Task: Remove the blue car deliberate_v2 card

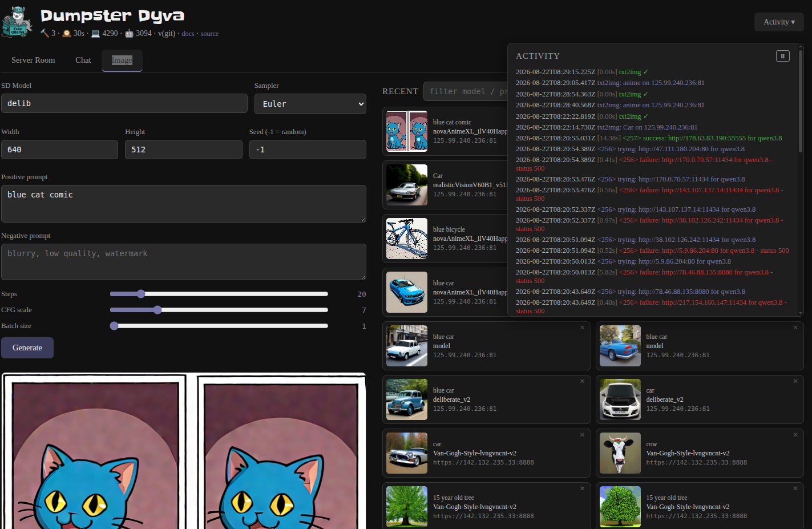Action: click(582, 381)
